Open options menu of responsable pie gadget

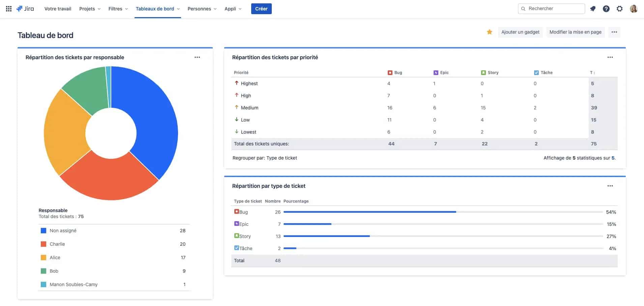click(197, 57)
